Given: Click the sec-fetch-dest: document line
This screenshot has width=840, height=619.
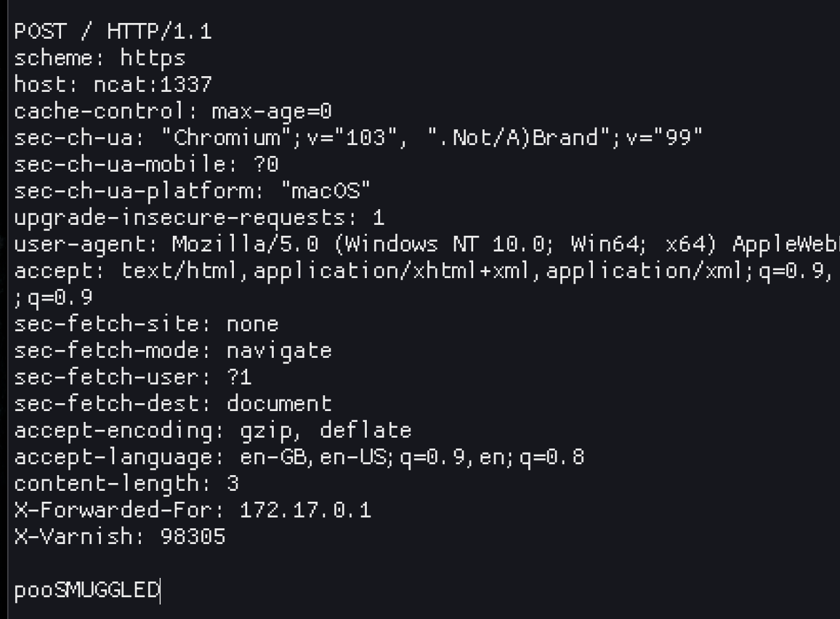Looking at the screenshot, I should [173, 404].
